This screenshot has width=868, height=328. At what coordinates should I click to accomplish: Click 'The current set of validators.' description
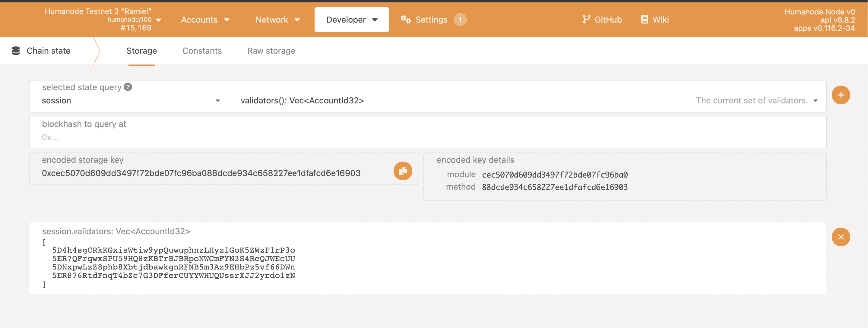click(x=752, y=100)
